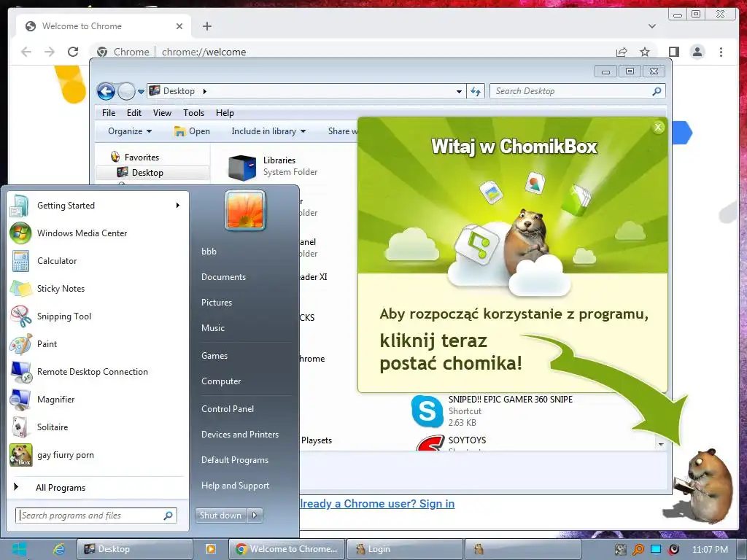This screenshot has height=560, width=747.
Task: Open Control Panel from Start menu
Action: (228, 408)
